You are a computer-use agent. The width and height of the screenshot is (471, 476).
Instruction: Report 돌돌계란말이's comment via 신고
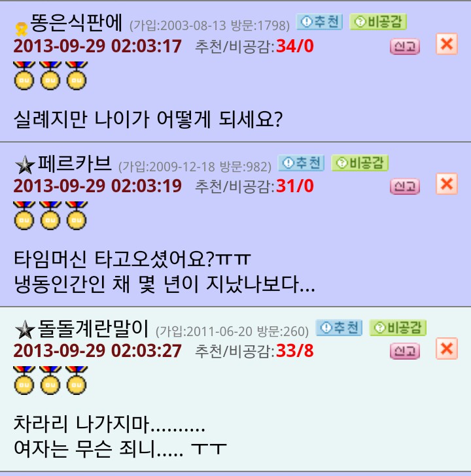click(405, 351)
